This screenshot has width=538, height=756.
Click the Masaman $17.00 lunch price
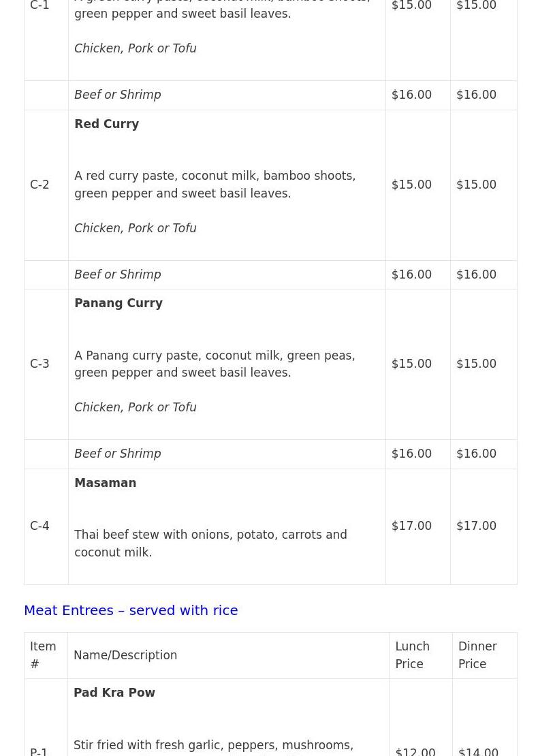(411, 526)
